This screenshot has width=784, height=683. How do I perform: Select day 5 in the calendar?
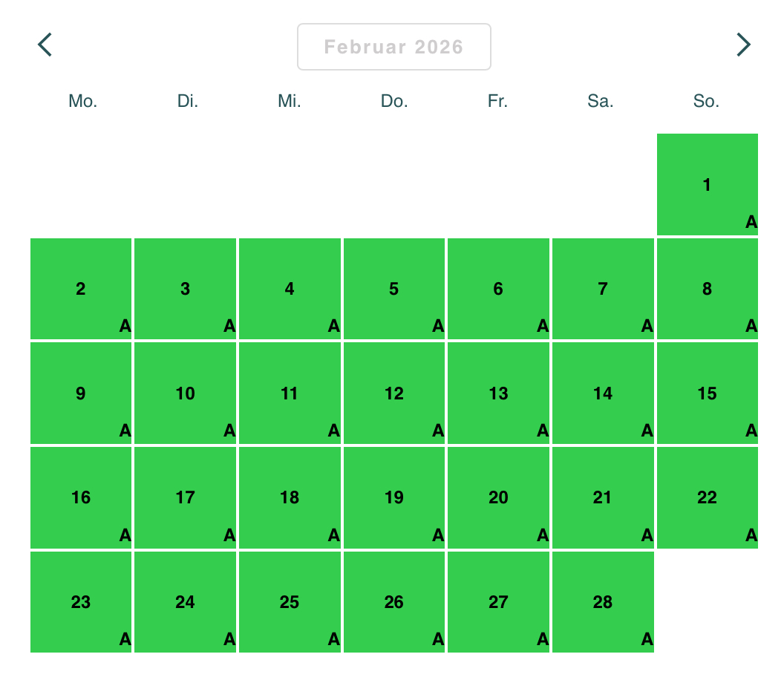click(x=394, y=289)
